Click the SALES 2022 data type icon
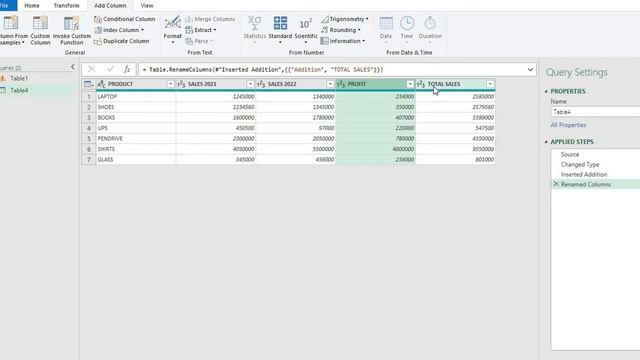The width and height of the screenshot is (640, 360). click(261, 84)
